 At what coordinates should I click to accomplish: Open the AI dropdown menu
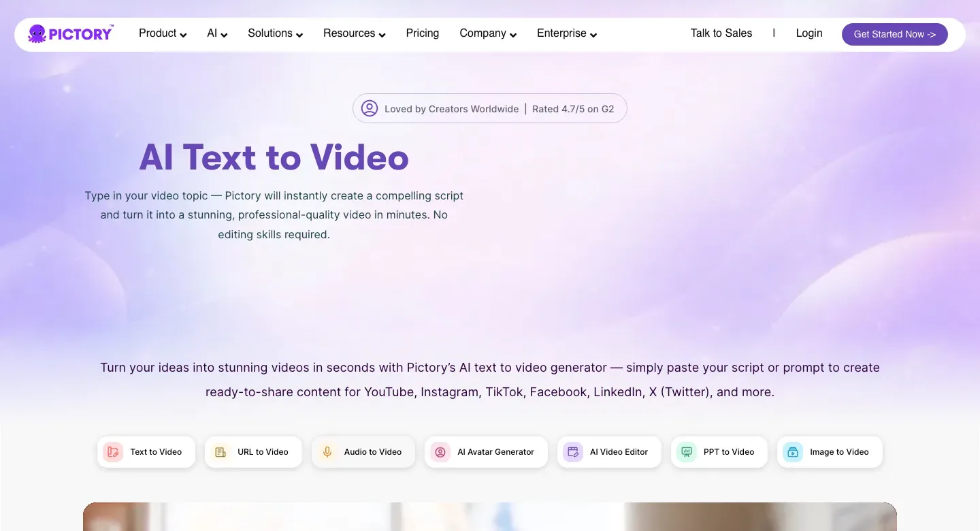pyautogui.click(x=217, y=33)
